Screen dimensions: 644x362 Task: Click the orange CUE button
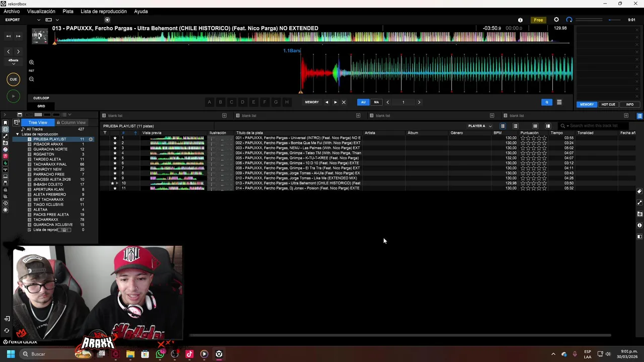(13, 79)
